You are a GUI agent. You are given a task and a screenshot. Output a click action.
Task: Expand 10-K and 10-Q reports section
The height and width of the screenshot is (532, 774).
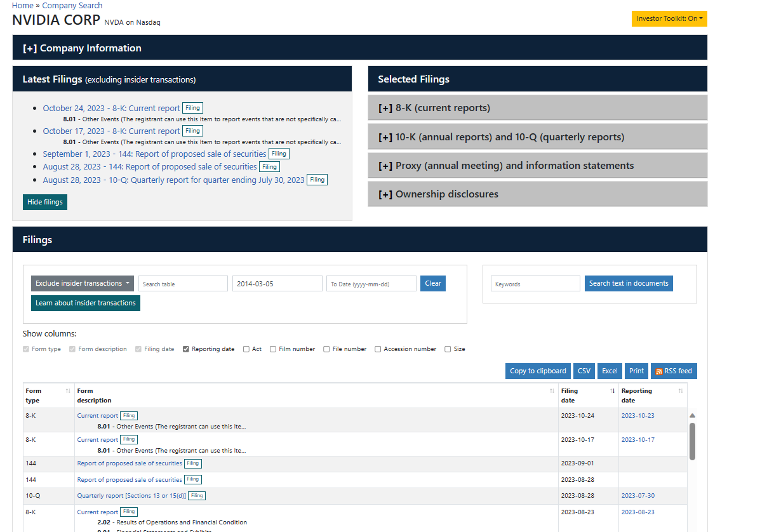click(537, 137)
